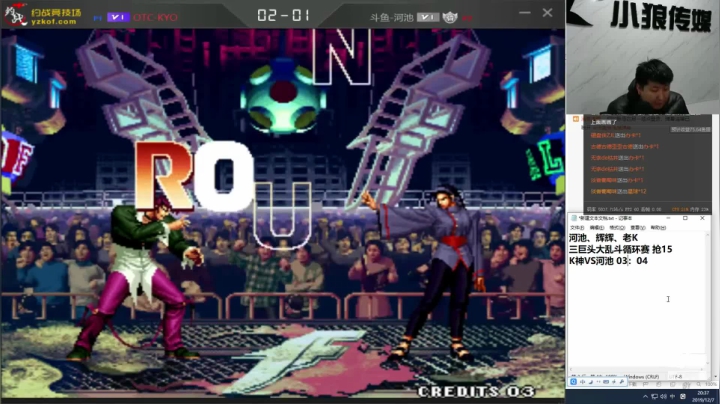Click empty Notepad text area below the text
Screen dimensions: 720x404
(x=636, y=317)
